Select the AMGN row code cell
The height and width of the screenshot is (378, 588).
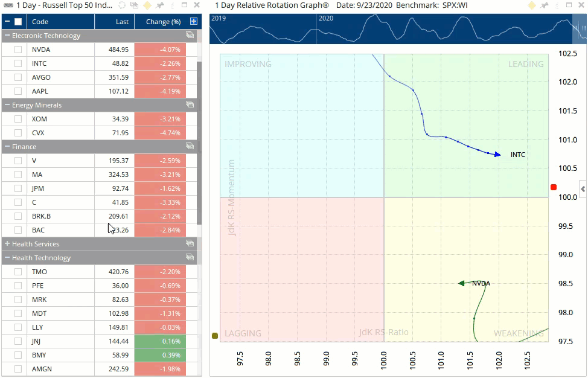pyautogui.click(x=61, y=368)
